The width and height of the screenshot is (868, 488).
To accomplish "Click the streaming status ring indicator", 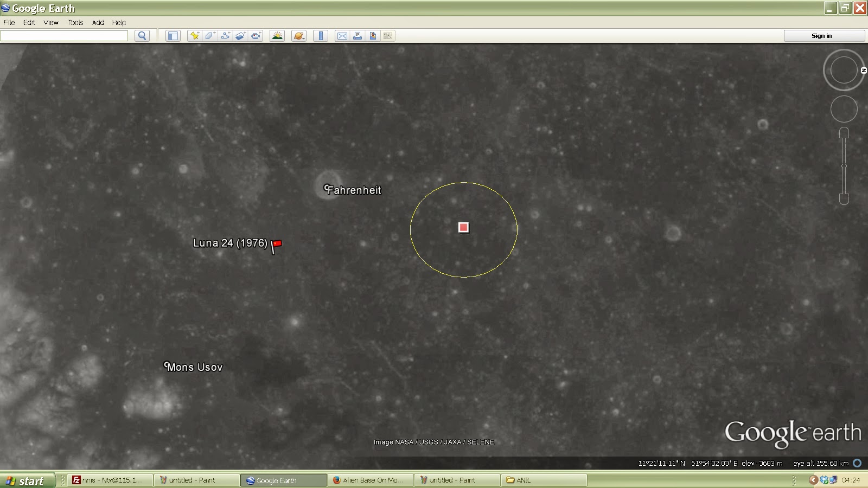I will (857, 463).
